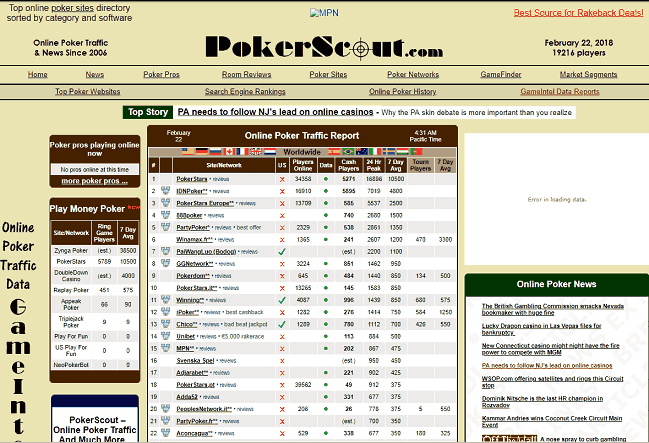Open the News menu item
The width and height of the screenshot is (649, 443).
coord(95,75)
